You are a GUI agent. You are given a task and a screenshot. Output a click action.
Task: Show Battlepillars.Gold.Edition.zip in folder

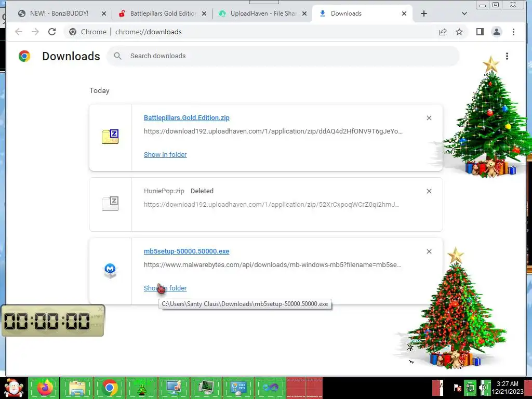pyautogui.click(x=165, y=155)
